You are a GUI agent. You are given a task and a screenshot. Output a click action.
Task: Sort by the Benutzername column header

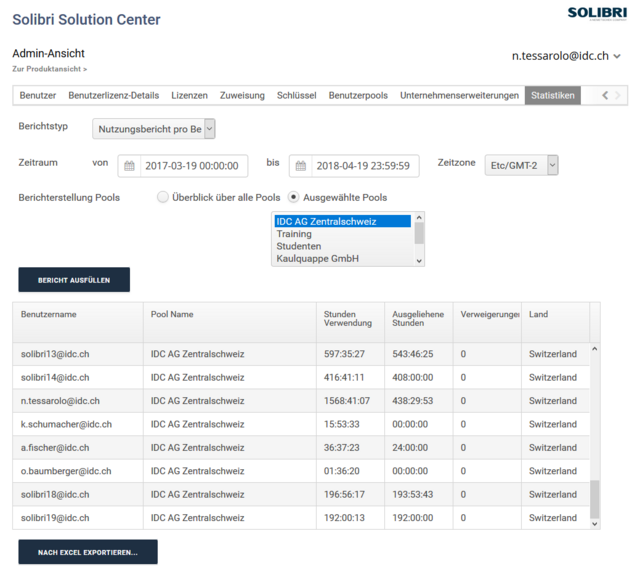(x=78, y=322)
